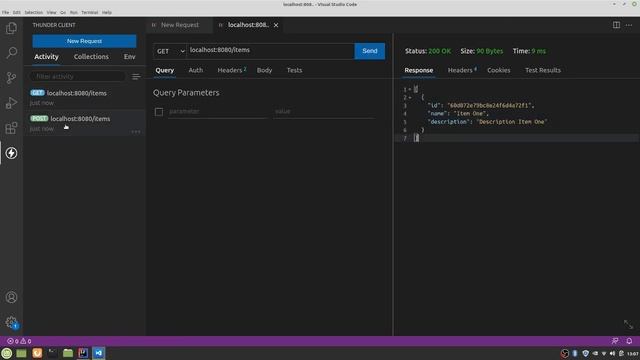Select the request Headers tab

click(231, 70)
